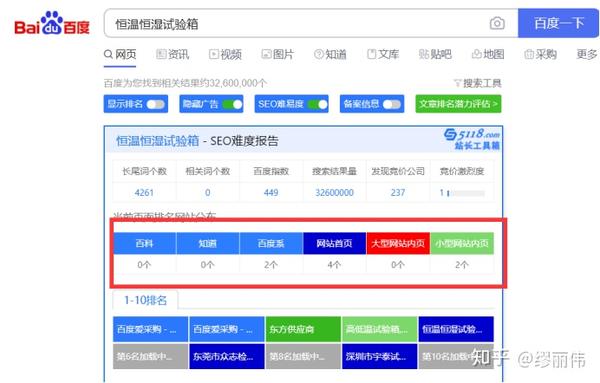Click the Baidu logo

coord(52,24)
